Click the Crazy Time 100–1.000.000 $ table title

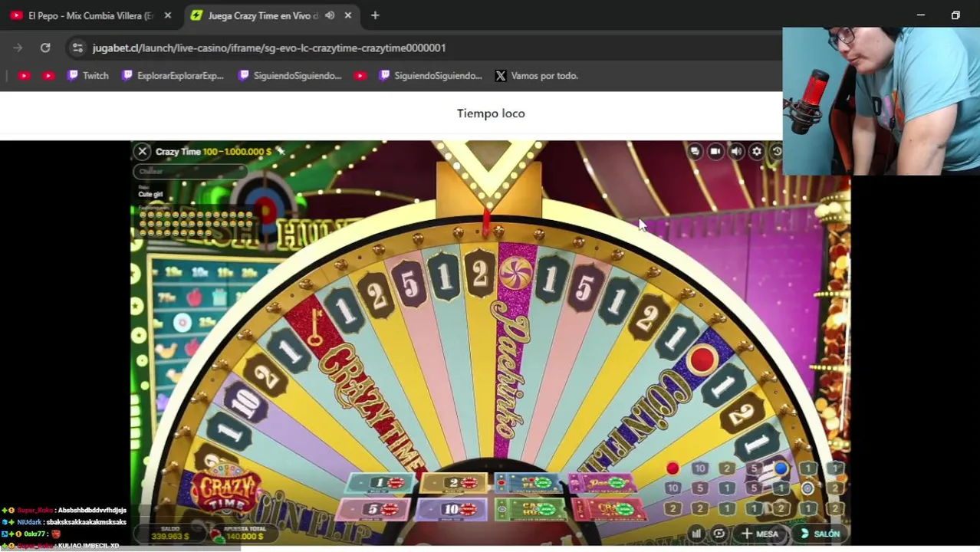pyautogui.click(x=214, y=152)
